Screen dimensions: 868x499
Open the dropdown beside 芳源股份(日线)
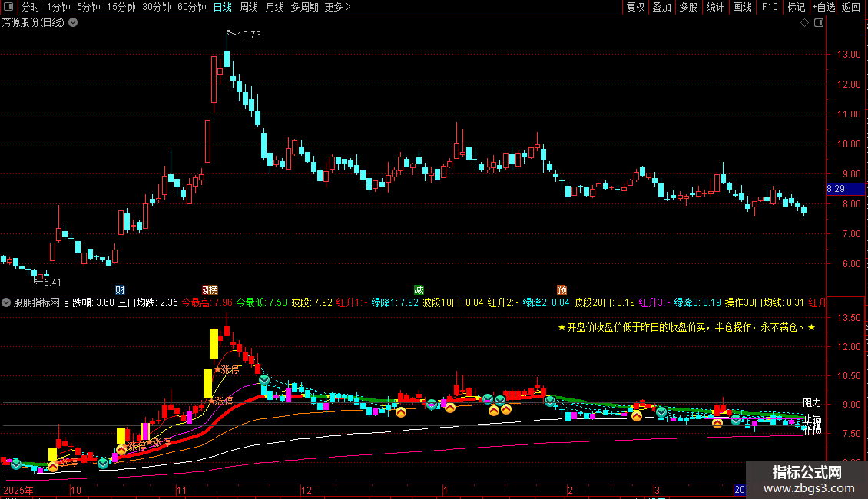pos(73,23)
